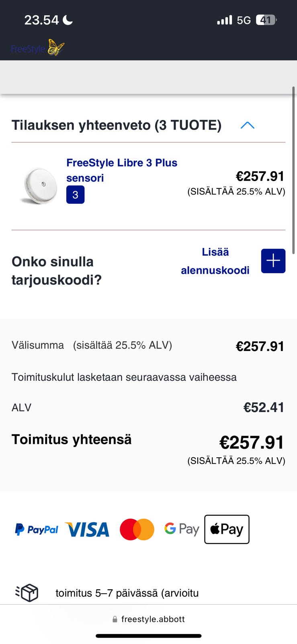
Task: Tap the plus icon for discount code
Action: (x=273, y=261)
